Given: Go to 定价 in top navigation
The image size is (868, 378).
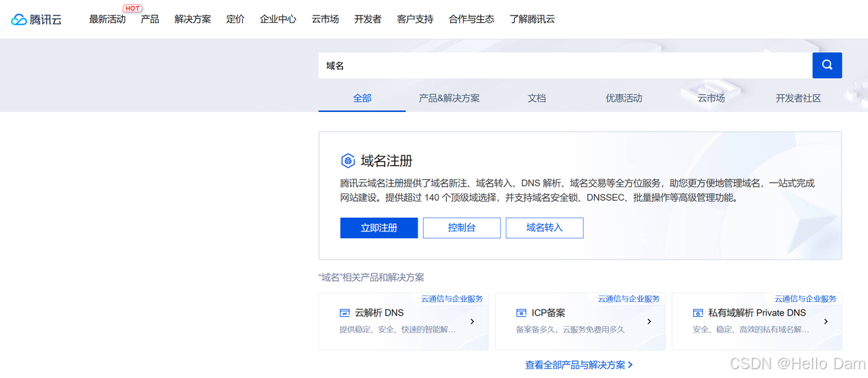Looking at the screenshot, I should click(x=235, y=19).
